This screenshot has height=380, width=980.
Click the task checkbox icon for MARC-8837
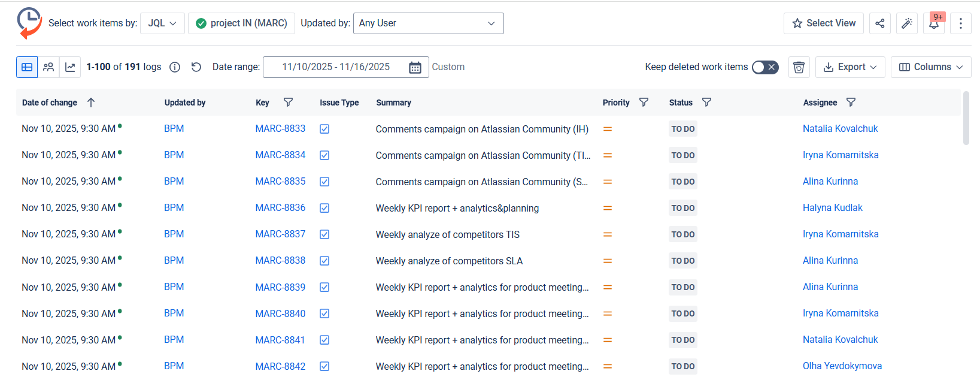click(x=324, y=234)
